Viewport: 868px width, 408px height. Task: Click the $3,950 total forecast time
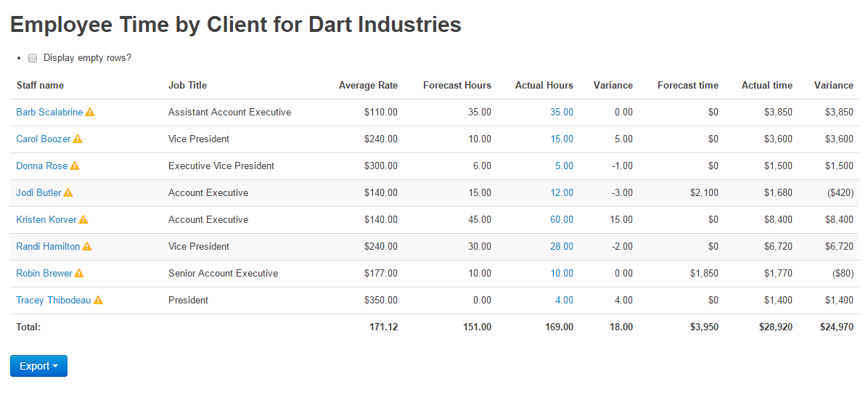[x=704, y=327]
